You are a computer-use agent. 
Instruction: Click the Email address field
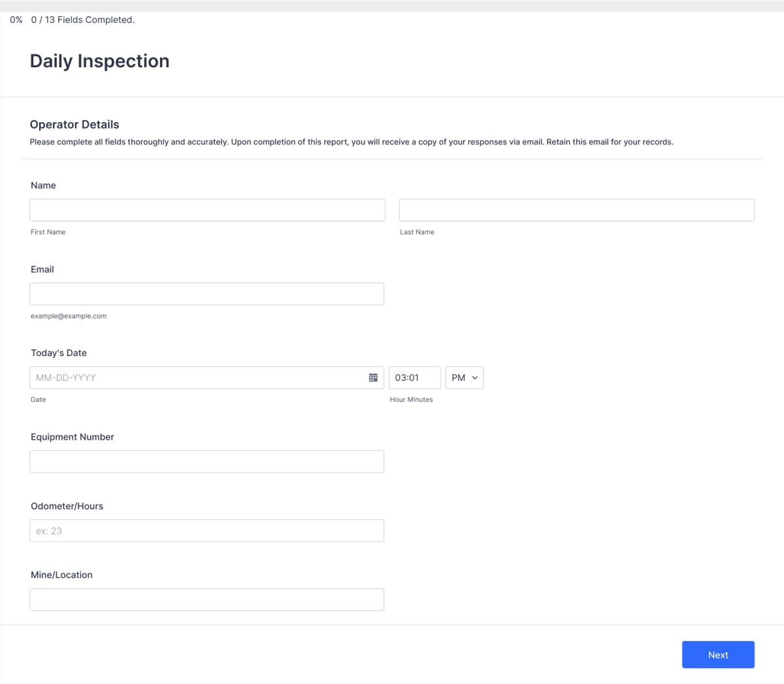207,293
